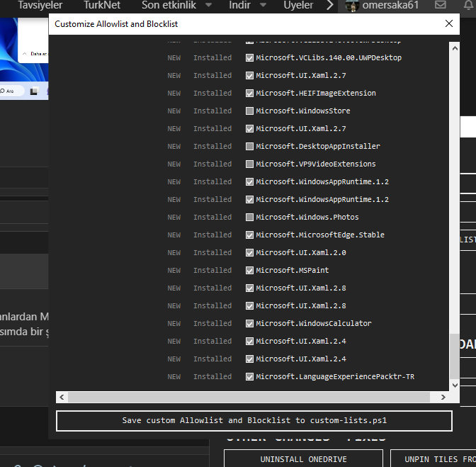Select the Microsoft.DesktopAppInstaller package name

point(318,147)
